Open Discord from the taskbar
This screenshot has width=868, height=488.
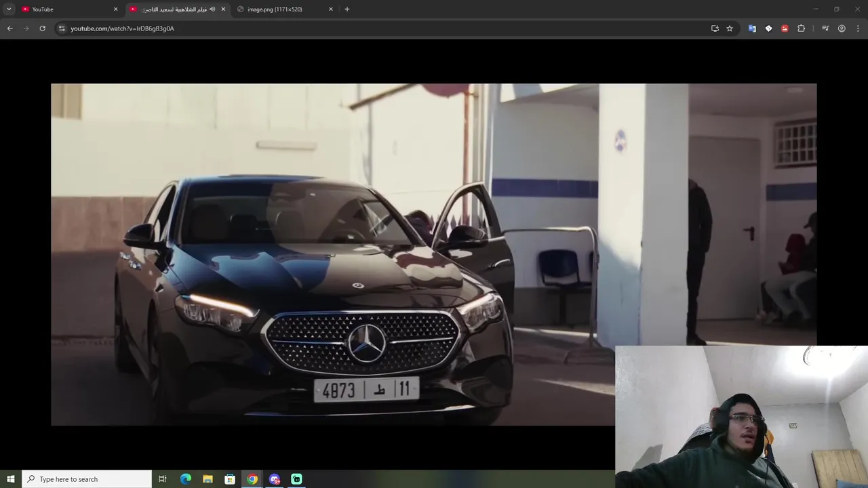(274, 479)
